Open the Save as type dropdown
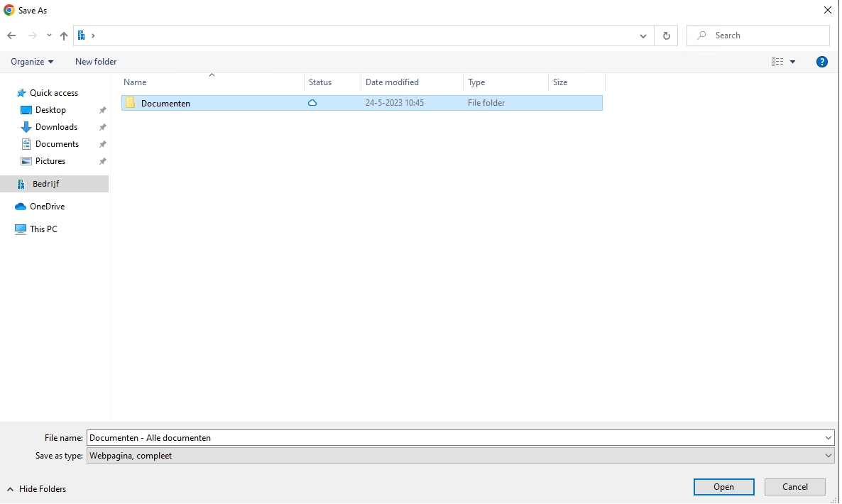 [x=829, y=456]
